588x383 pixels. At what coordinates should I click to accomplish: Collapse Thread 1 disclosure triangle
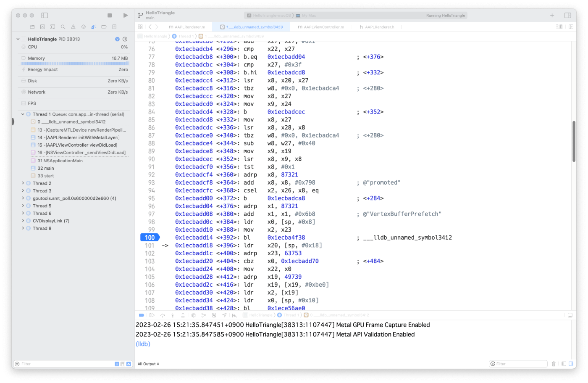23,114
